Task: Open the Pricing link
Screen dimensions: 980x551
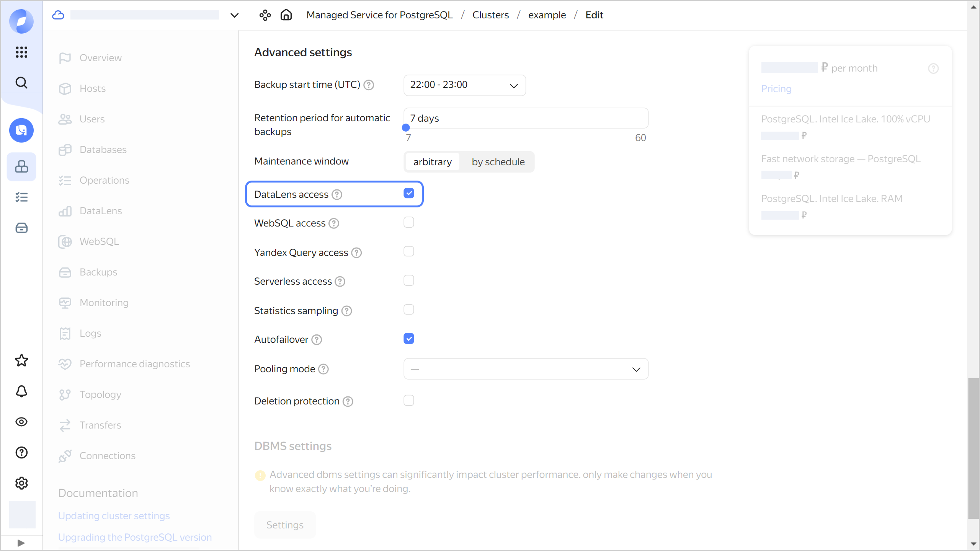Action: coord(776,89)
